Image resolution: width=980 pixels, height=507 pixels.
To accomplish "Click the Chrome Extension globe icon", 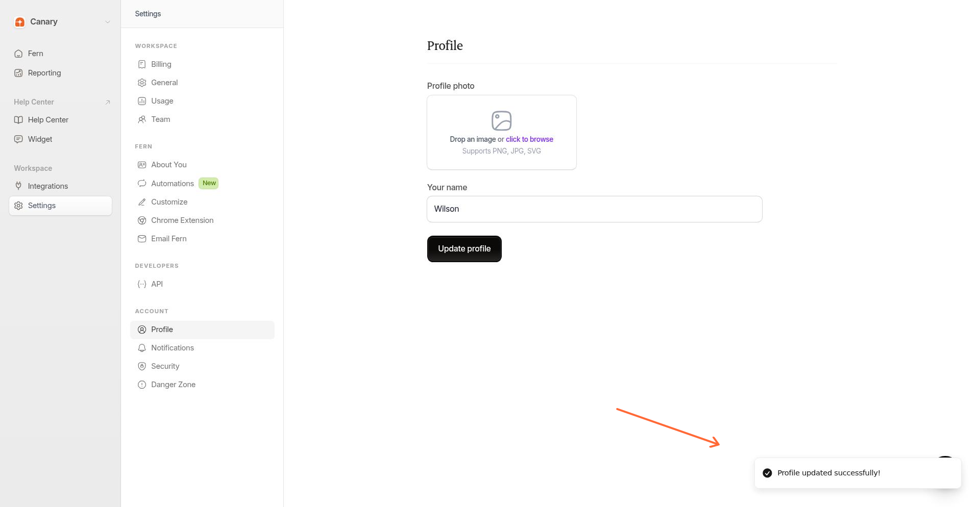I will pos(141,220).
